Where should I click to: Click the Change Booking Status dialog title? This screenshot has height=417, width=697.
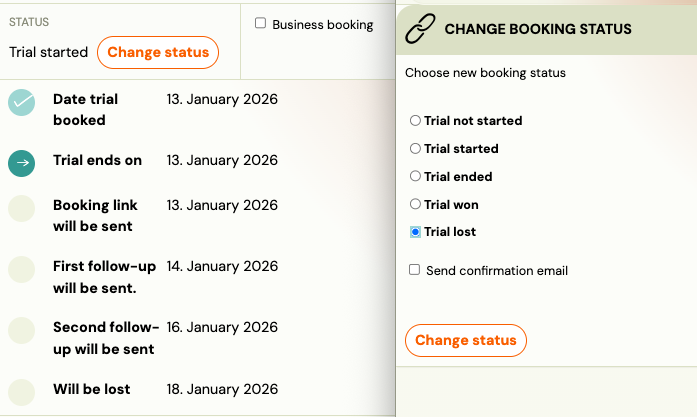537,29
